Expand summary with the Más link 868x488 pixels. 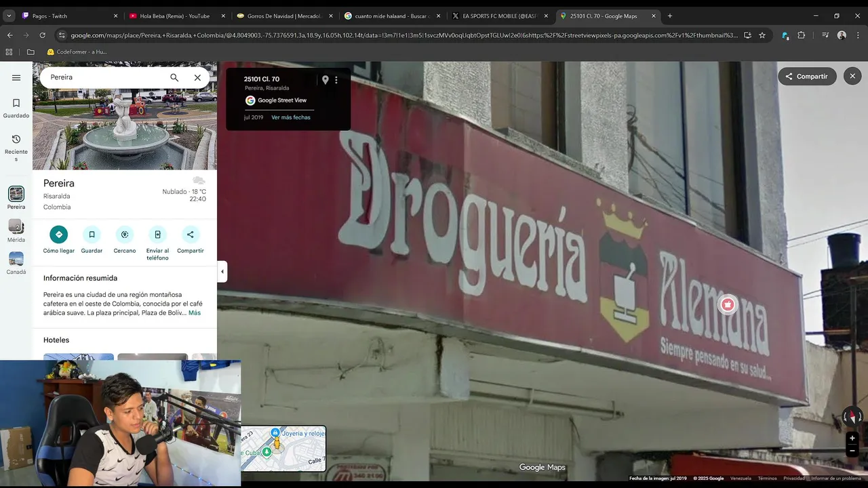[x=195, y=313]
